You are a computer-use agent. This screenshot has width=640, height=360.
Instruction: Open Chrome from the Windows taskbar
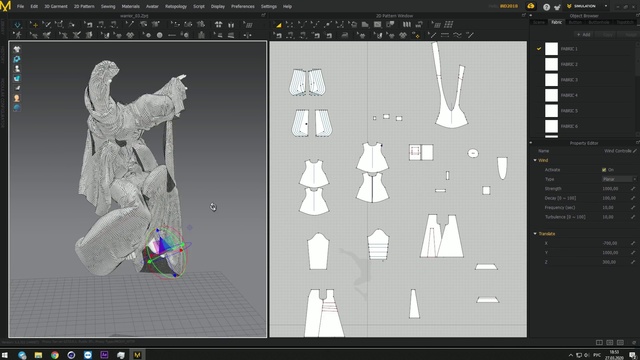(55, 355)
